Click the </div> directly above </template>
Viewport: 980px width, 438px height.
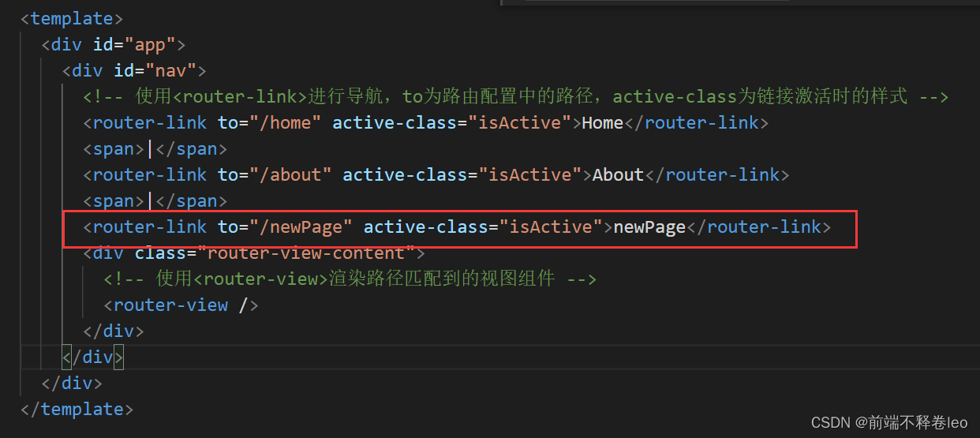click(x=72, y=383)
